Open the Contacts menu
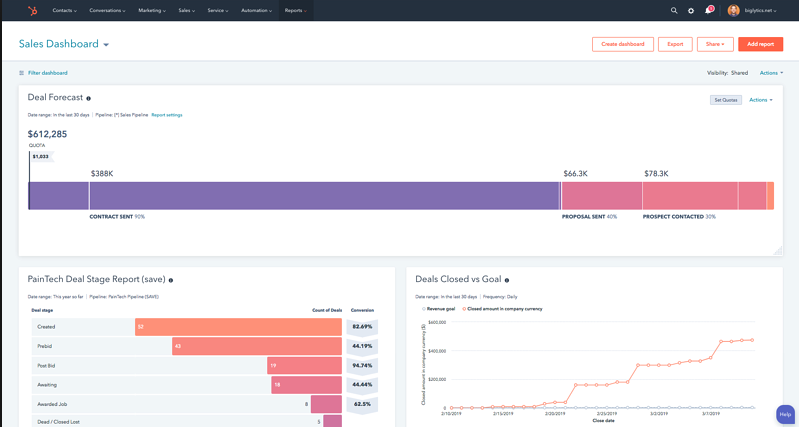799x427 pixels. (x=65, y=11)
